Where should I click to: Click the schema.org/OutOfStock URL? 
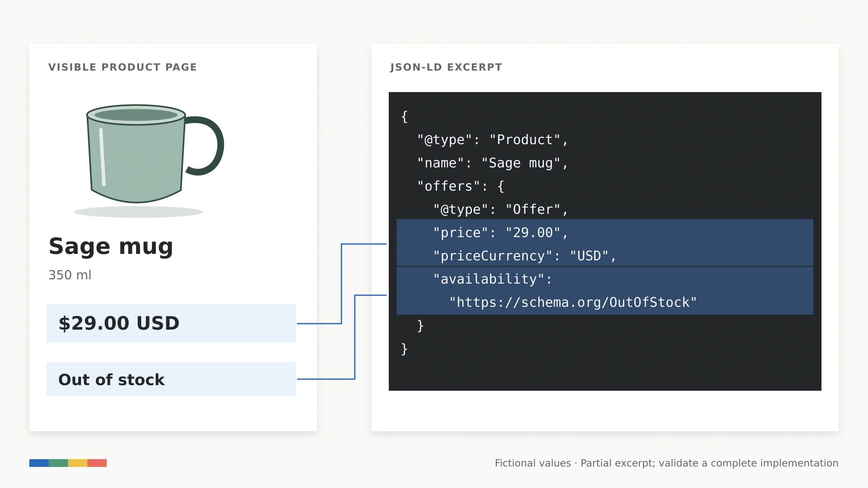pyautogui.click(x=573, y=303)
